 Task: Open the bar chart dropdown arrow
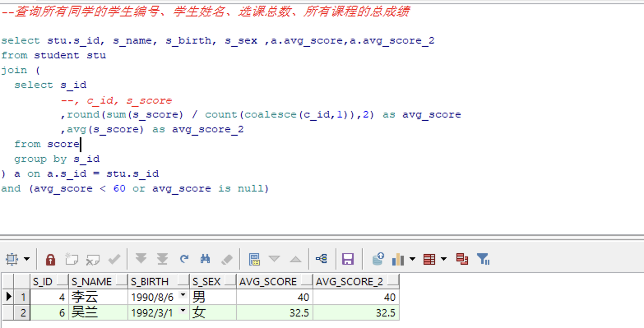[x=412, y=259]
